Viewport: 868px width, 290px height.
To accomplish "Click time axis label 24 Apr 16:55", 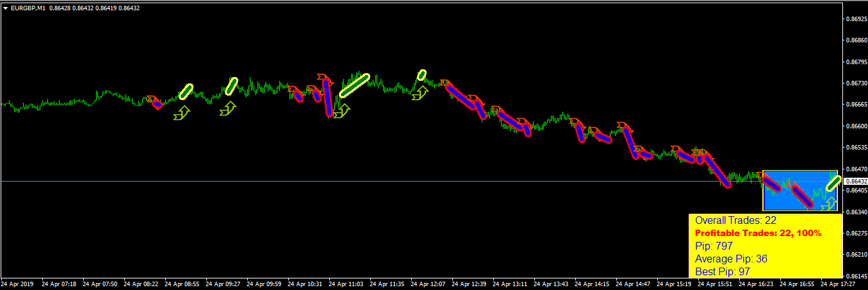I will 798,284.
